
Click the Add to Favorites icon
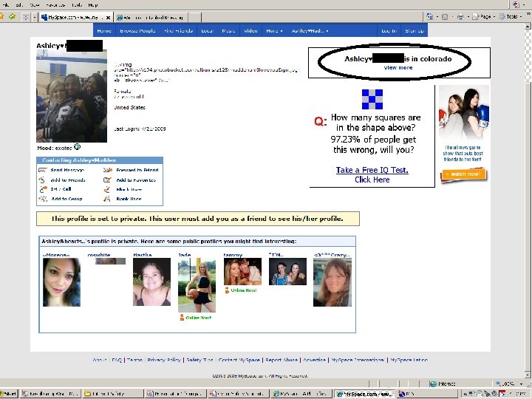tap(107, 180)
